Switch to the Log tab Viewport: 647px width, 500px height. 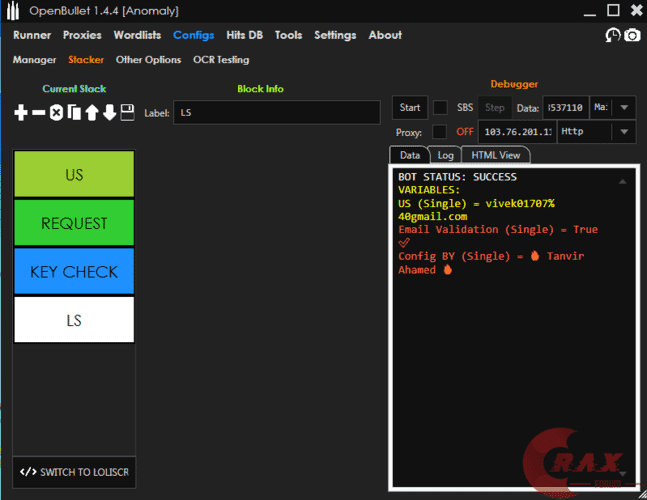pyautogui.click(x=445, y=155)
